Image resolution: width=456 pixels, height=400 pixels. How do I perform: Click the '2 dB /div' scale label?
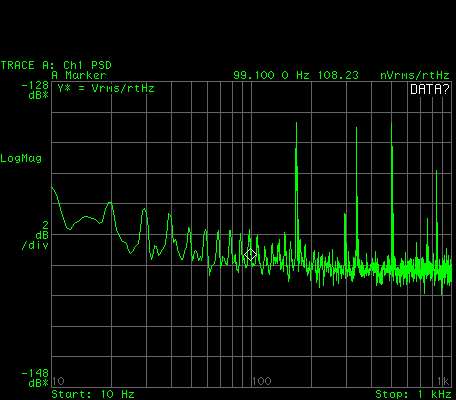(35, 235)
